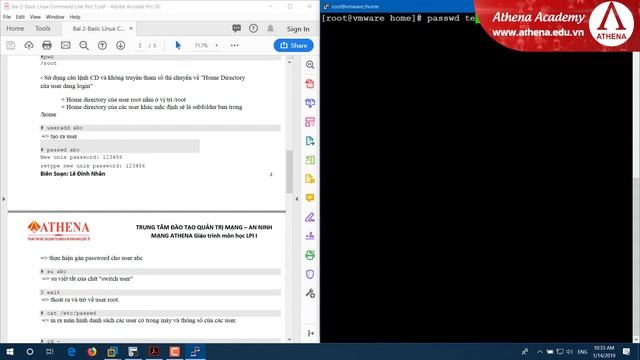Click the ENG input language indicator
The width and height of the screenshot is (640, 360).
582,351
